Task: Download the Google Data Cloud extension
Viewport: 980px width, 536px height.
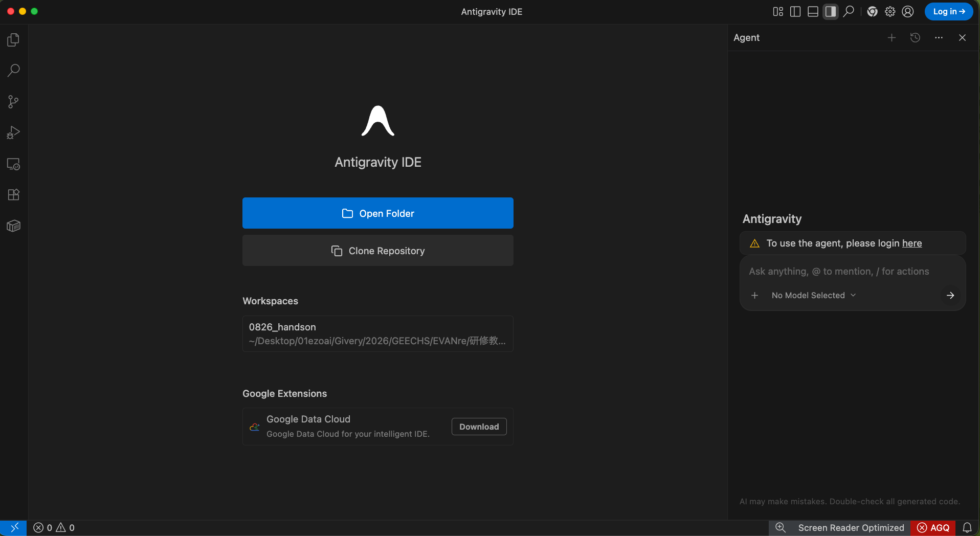Action: point(479,427)
